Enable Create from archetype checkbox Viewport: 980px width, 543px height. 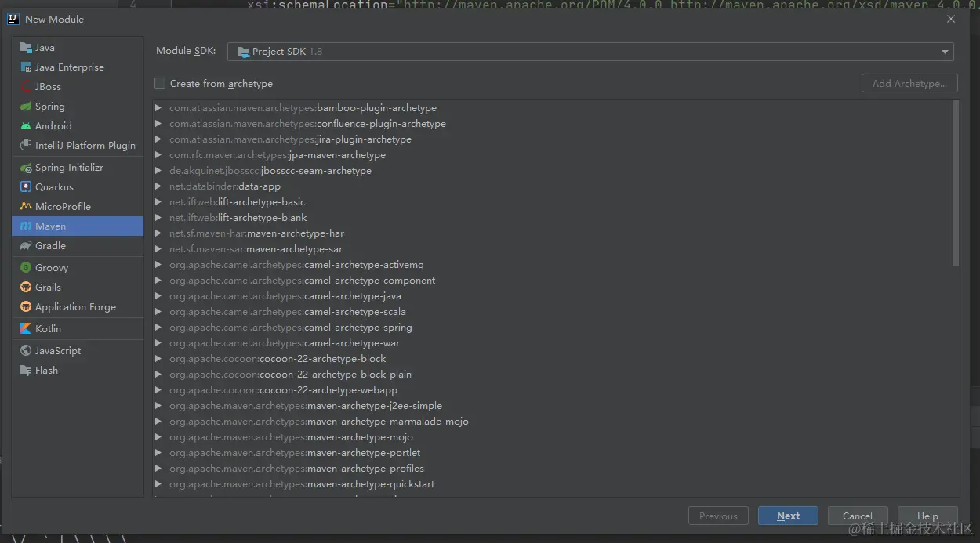click(x=160, y=83)
